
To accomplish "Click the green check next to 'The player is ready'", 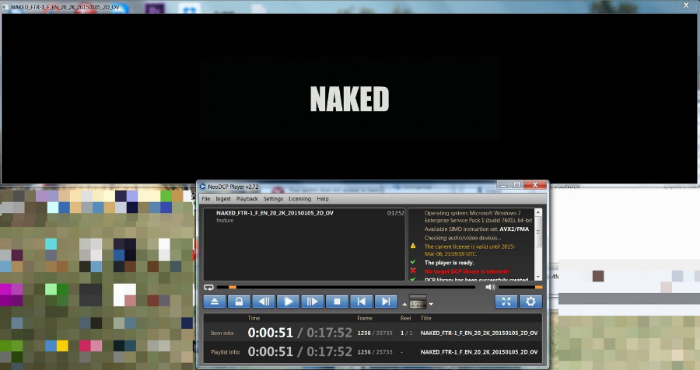I will 413,262.
